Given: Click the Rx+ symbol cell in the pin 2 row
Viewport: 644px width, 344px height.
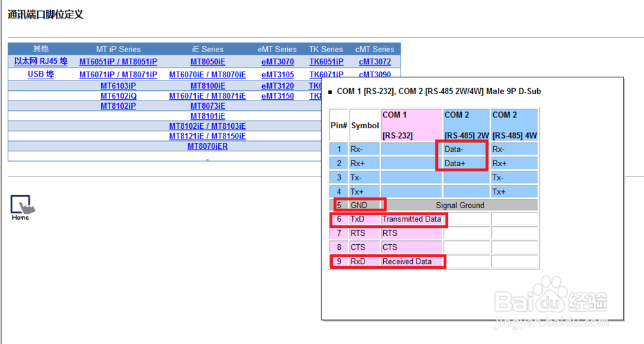Looking at the screenshot, I should point(365,163).
